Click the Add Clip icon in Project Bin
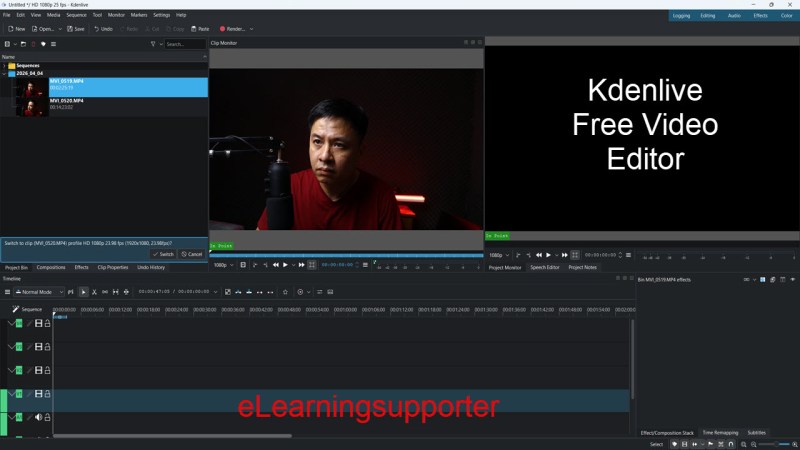 pyautogui.click(x=7, y=44)
